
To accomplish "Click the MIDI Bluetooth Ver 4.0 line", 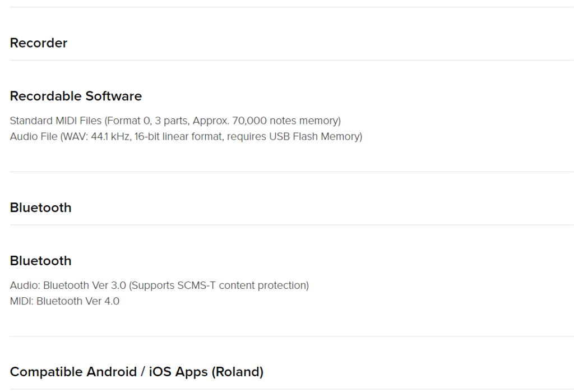I will [x=64, y=301].
